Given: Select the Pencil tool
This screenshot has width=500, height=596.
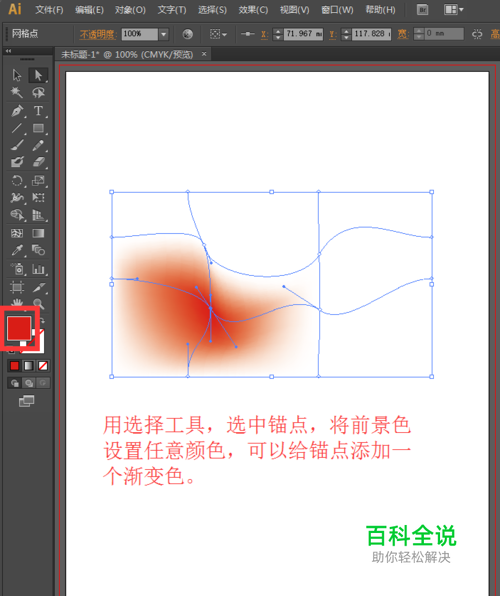Looking at the screenshot, I should (38, 146).
